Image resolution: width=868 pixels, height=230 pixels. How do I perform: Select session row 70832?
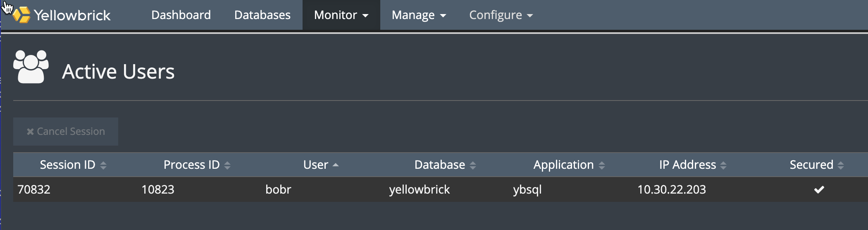[34, 189]
